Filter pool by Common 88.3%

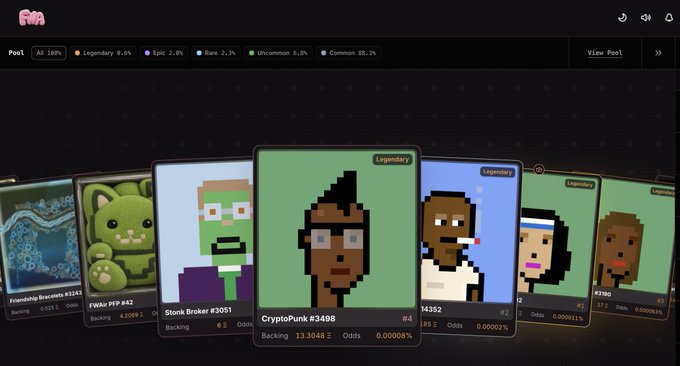pyautogui.click(x=349, y=53)
